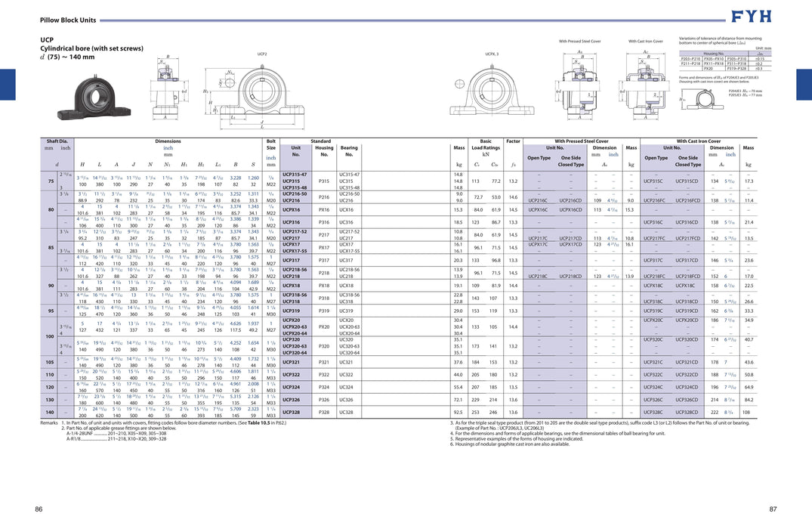Viewport: 812px width, 529px height.
Task: Click the UCP315C open type cell
Action: (x=653, y=181)
